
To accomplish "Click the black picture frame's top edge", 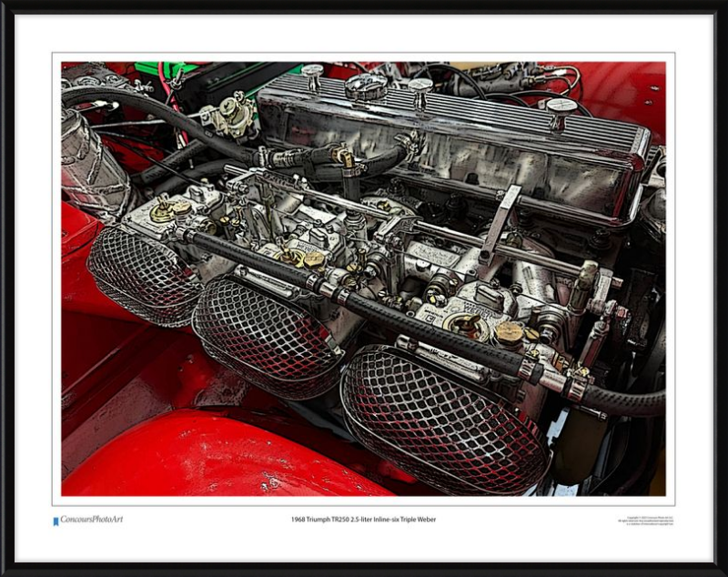I will (x=364, y=6).
